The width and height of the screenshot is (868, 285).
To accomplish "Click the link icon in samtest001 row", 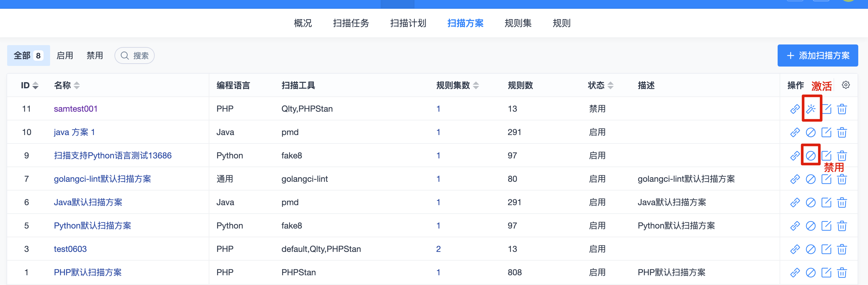I will click(x=795, y=109).
